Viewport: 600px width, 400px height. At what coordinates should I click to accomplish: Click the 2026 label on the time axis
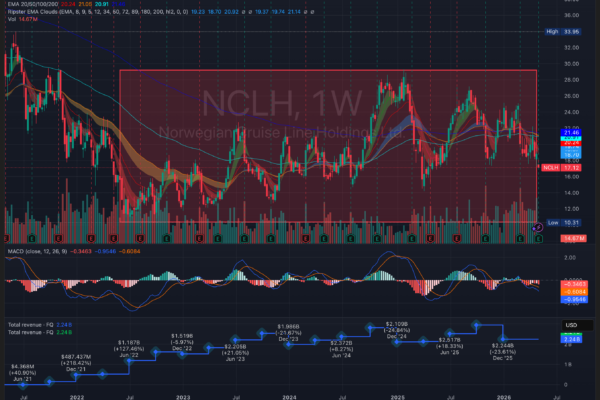coord(504,397)
